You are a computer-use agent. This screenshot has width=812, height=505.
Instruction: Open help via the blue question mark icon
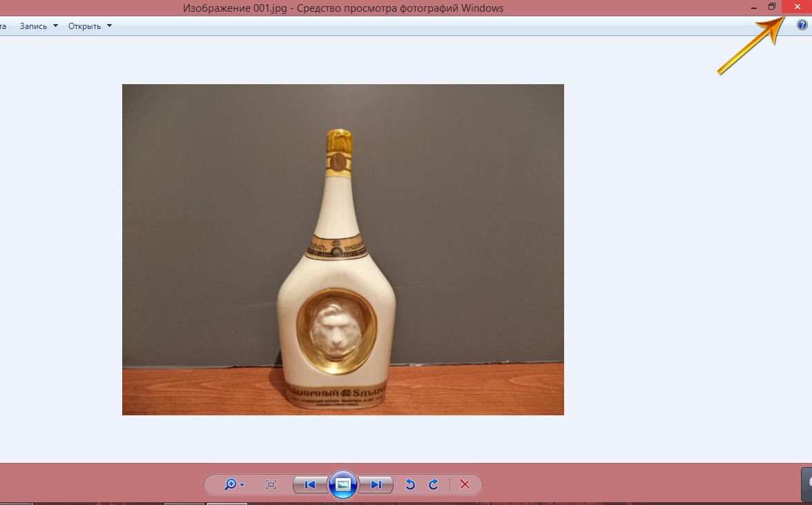click(x=802, y=26)
